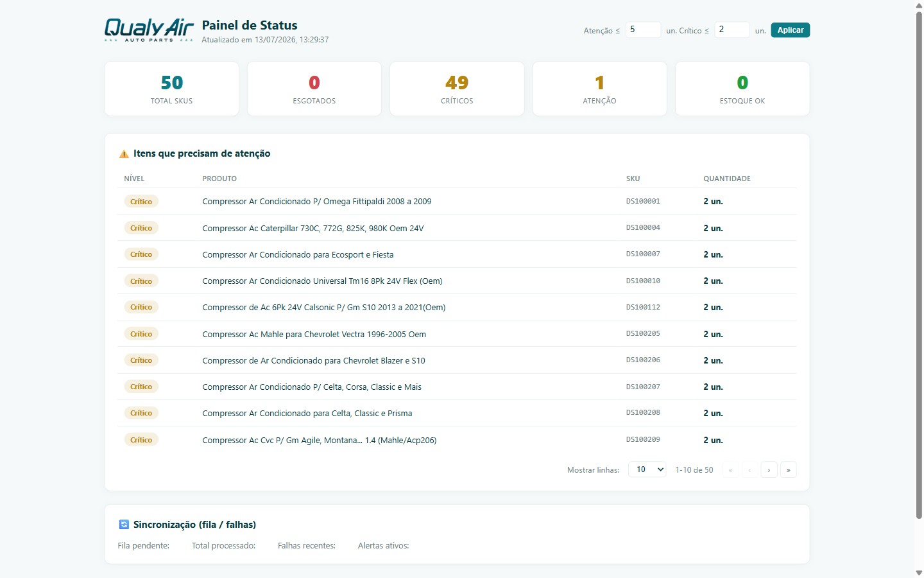
Task: Click SKU code DS100209
Action: point(643,440)
